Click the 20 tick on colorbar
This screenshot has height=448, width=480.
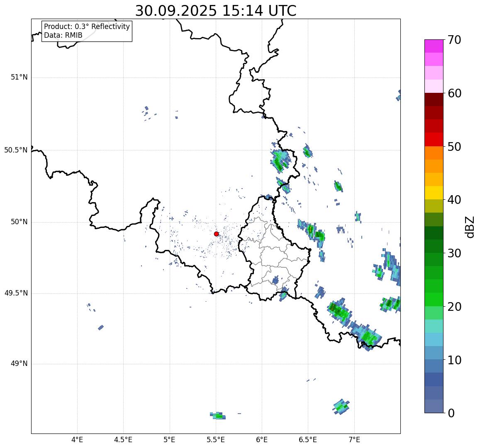pos(454,307)
